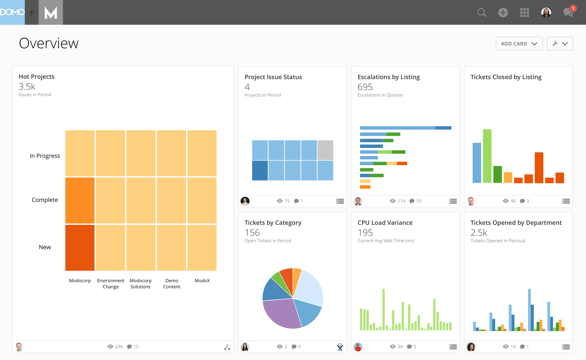Viewport: 586px width, 360px height.
Task: Click the top longest bar in Escalations chart
Action: coord(405,128)
